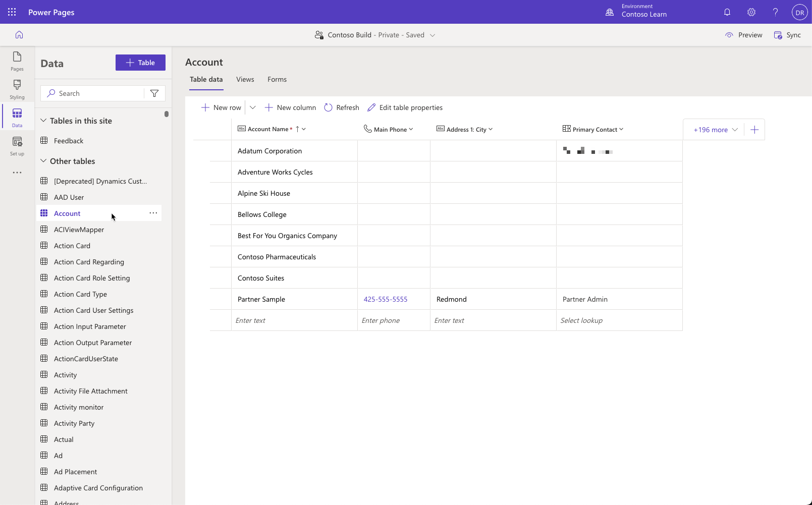
Task: Switch to the Views tab
Action: click(245, 79)
